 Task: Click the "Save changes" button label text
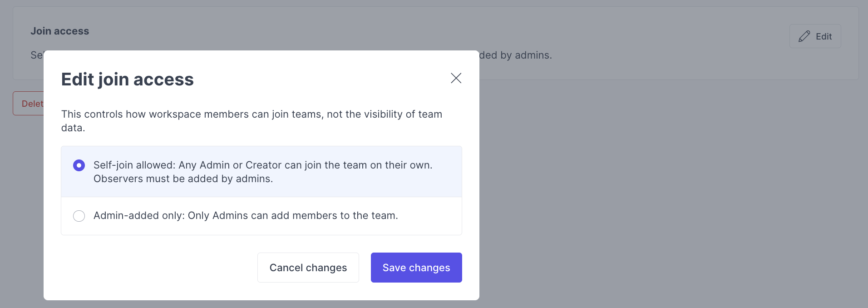[416, 268]
